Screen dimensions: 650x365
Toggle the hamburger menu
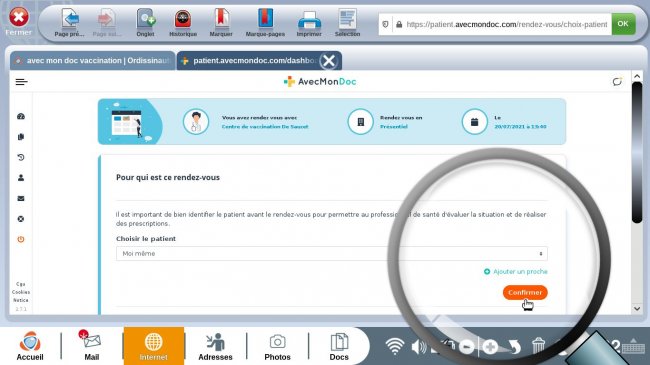[x=21, y=82]
